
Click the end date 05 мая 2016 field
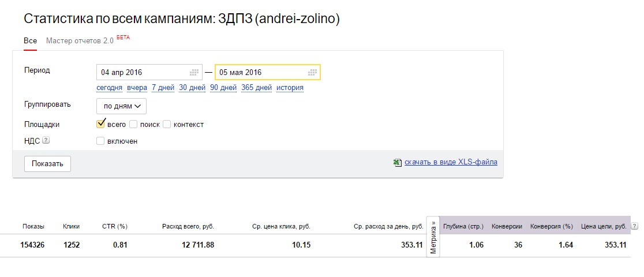pos(268,72)
